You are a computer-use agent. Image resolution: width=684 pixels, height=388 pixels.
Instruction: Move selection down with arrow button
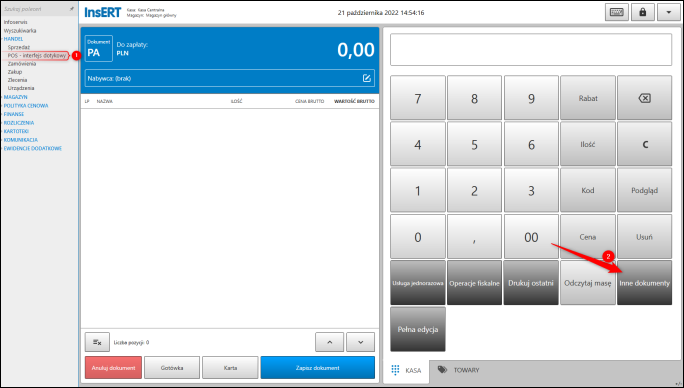pos(360,342)
